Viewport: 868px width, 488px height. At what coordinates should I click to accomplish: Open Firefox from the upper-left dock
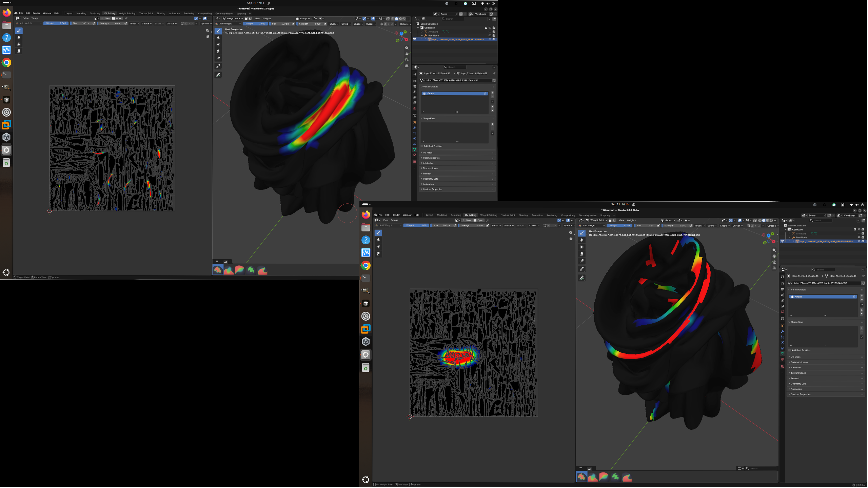(x=6, y=13)
